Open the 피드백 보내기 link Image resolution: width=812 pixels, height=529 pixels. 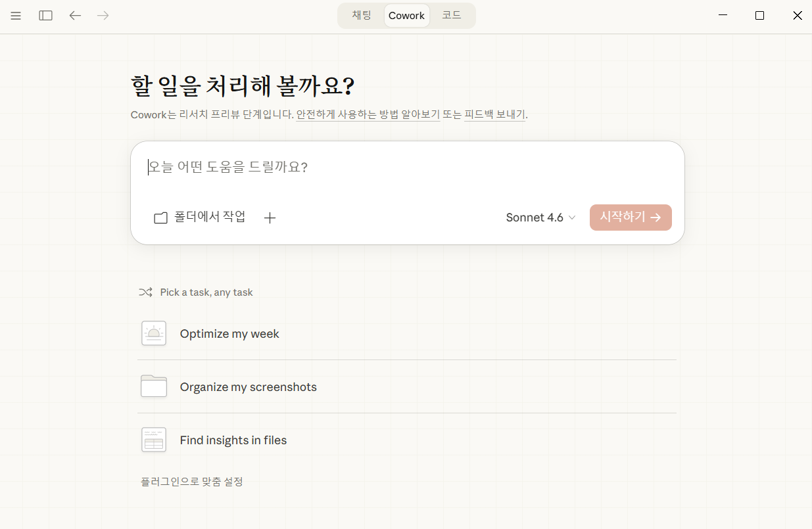494,115
